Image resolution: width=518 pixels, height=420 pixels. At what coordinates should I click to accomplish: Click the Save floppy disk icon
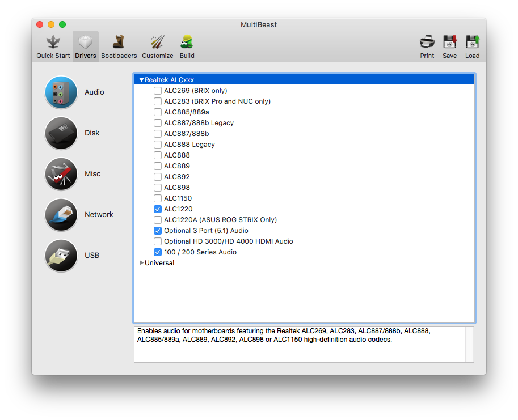click(x=450, y=43)
